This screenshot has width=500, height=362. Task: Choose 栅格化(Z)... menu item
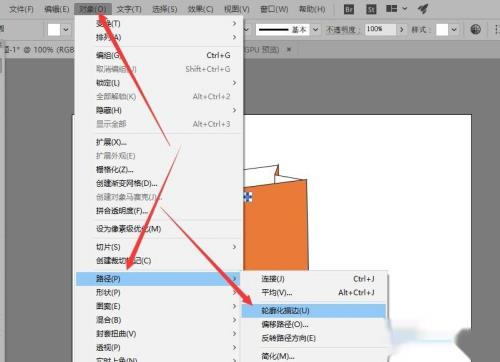click(x=159, y=169)
